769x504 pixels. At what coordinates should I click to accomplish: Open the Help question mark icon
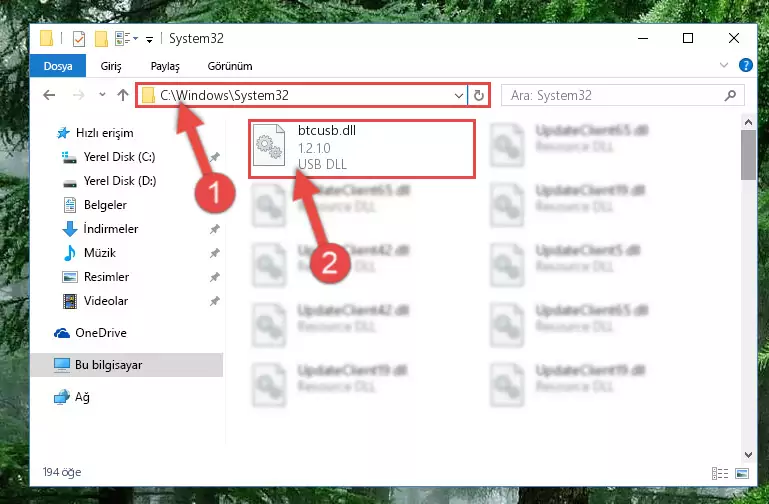(745, 65)
